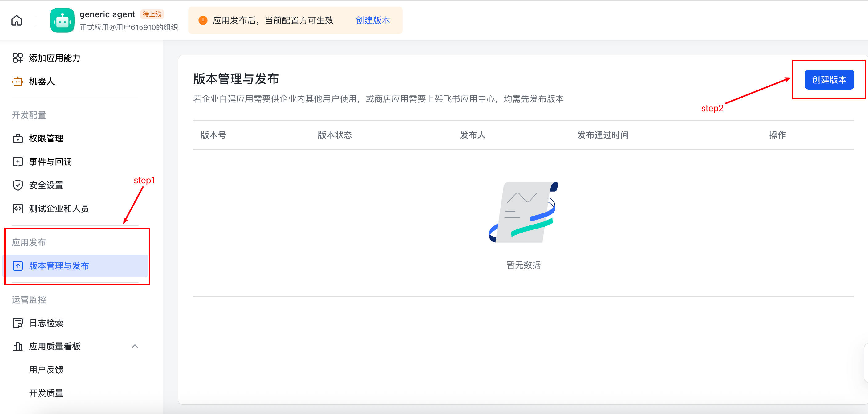The height and width of the screenshot is (414, 868).
Task: Click the orange warning icon in banner
Action: click(203, 21)
